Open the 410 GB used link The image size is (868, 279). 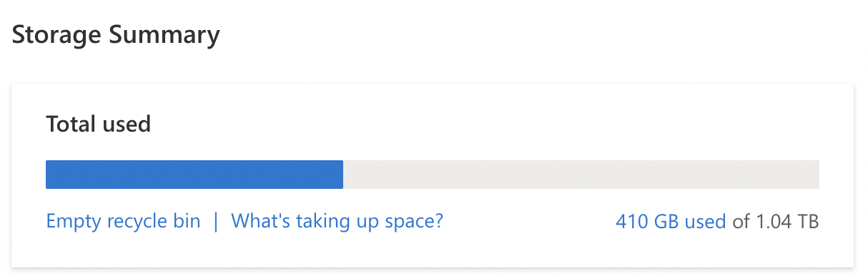tap(671, 222)
